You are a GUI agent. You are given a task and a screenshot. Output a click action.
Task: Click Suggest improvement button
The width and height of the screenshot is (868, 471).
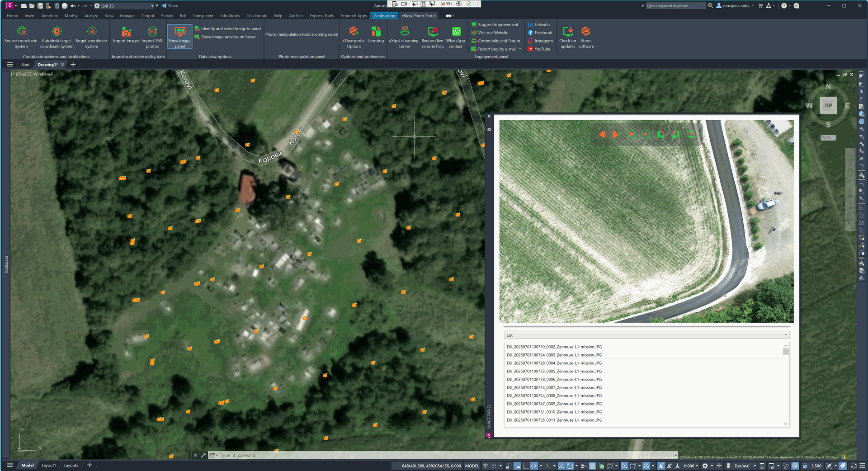(498, 25)
